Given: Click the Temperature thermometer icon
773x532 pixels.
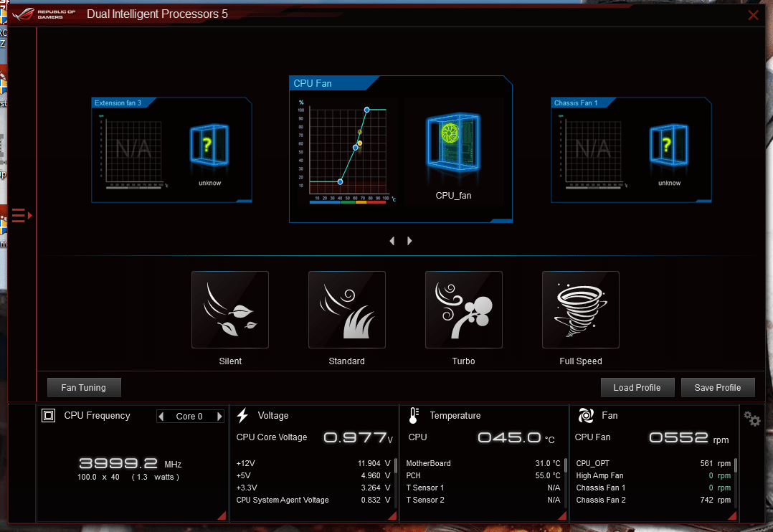Looking at the screenshot, I should point(414,416).
